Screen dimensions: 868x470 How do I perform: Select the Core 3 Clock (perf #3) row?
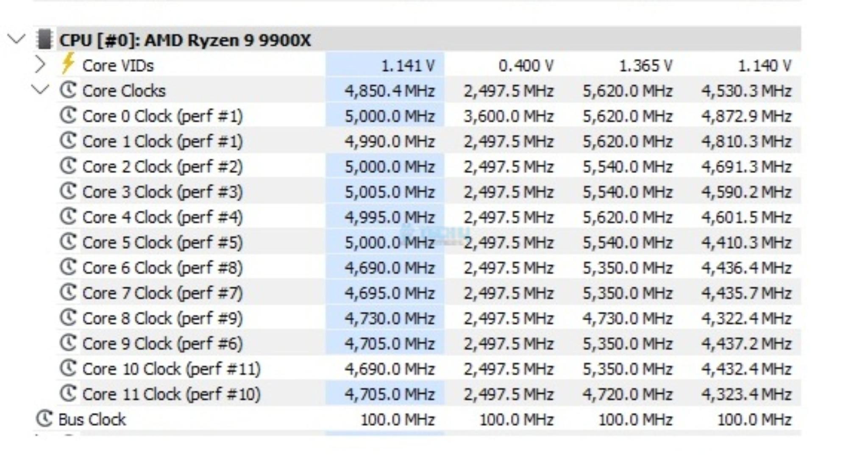(162, 192)
